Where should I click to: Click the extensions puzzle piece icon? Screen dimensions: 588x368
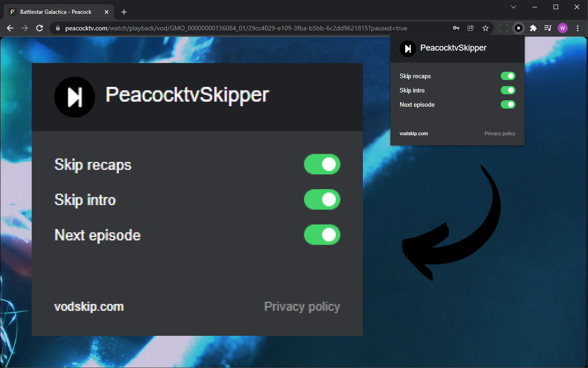tap(533, 28)
